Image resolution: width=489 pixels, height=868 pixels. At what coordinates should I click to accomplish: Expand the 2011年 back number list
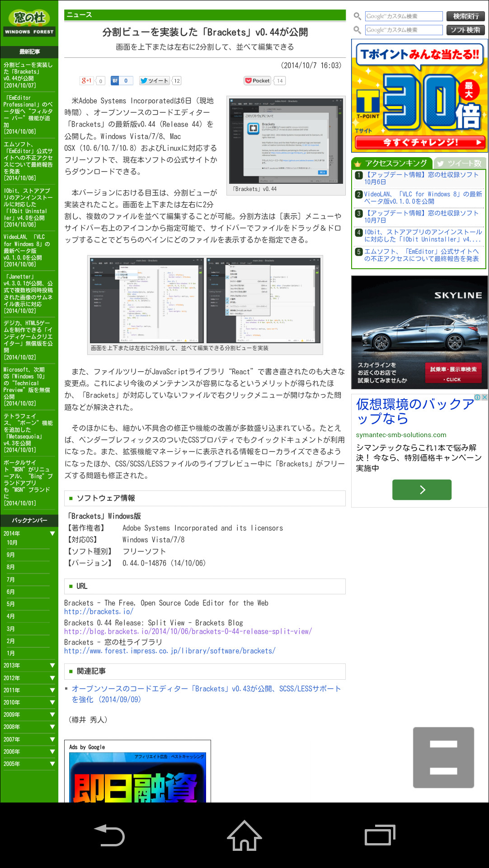click(x=29, y=690)
